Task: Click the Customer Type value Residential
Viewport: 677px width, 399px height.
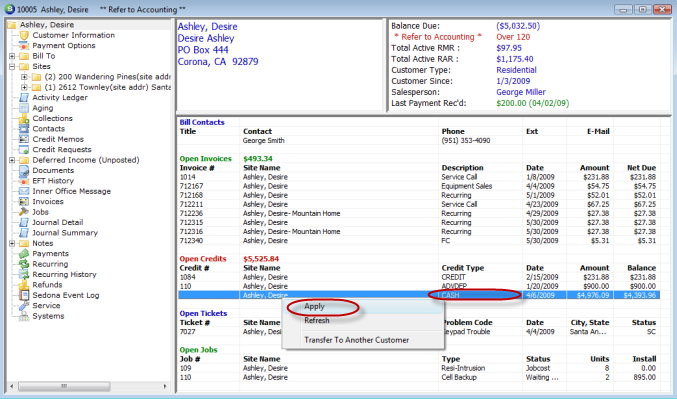Action: coord(516,70)
